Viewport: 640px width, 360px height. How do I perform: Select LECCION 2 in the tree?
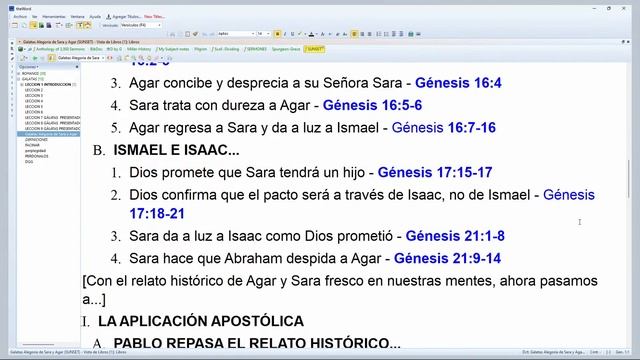[33, 90]
